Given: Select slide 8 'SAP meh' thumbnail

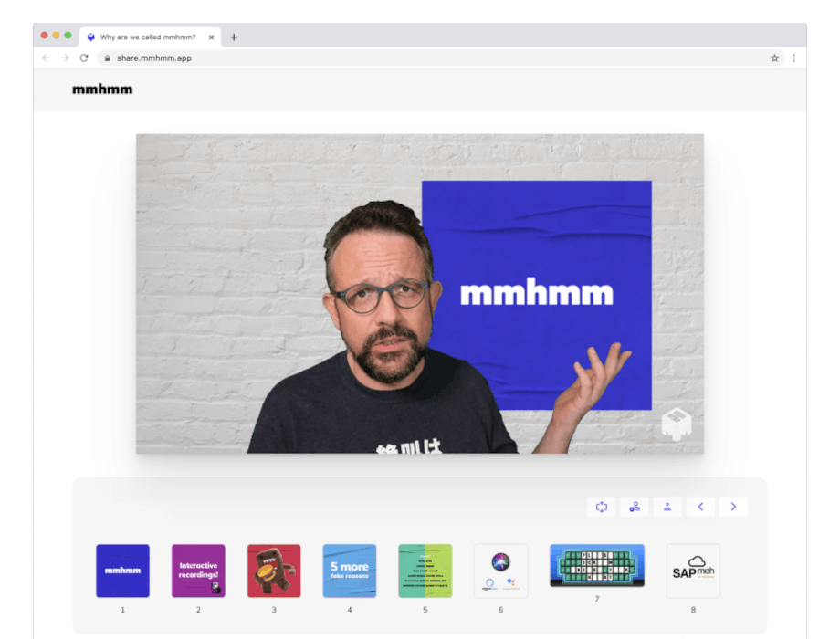Looking at the screenshot, I should coord(693,571).
